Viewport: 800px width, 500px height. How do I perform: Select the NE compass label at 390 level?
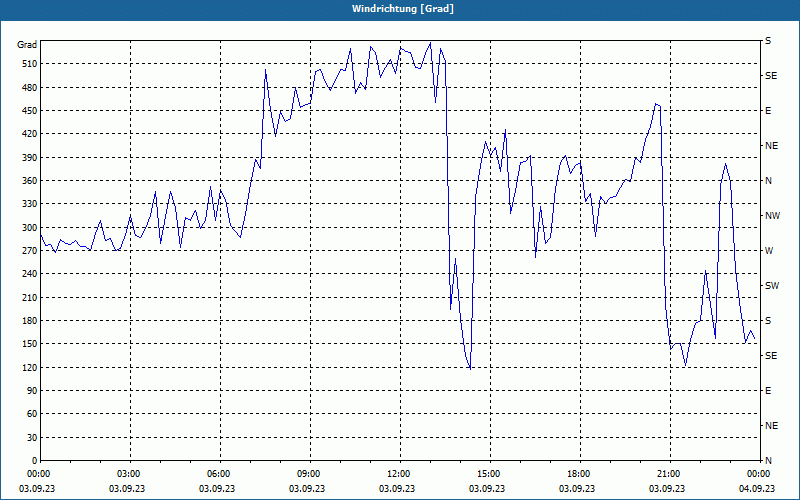771,146
